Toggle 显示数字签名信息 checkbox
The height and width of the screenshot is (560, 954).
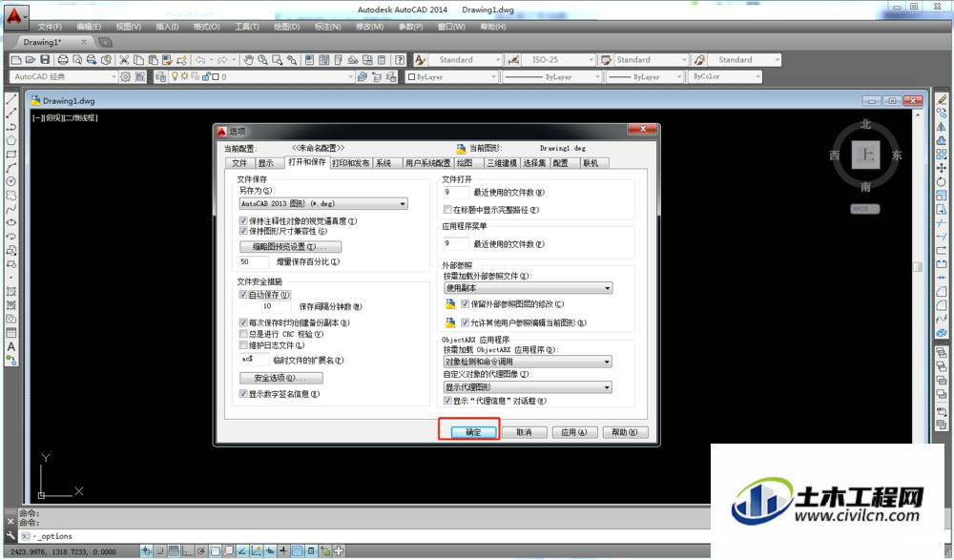243,394
